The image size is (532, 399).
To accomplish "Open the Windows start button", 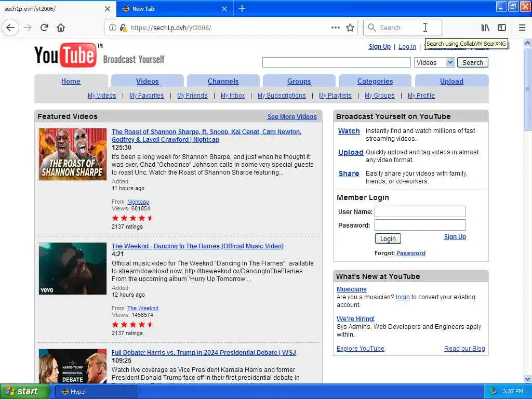I will point(24,391).
